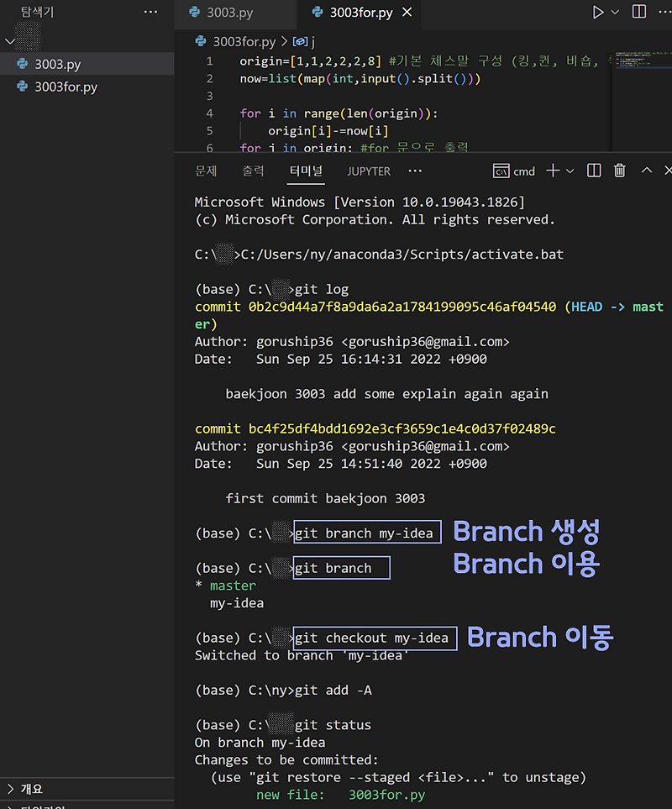This screenshot has width=672, height=809.
Task: Click the 3003.py Python file icon
Action: [x=22, y=64]
